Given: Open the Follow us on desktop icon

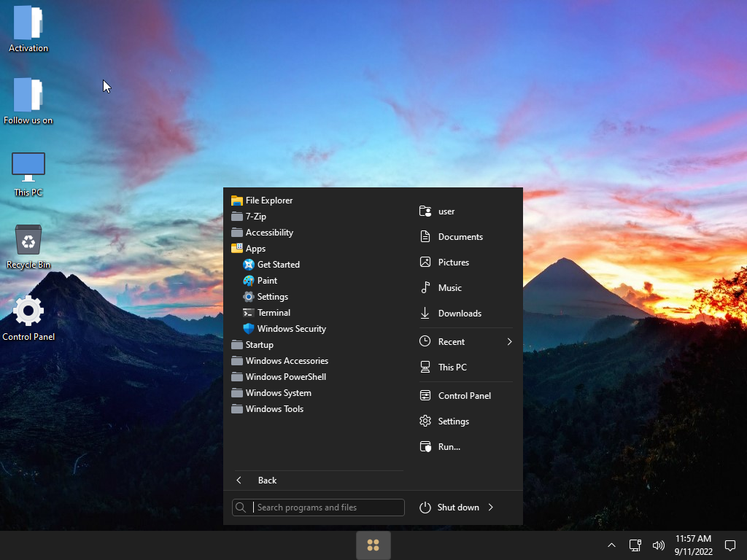Looking at the screenshot, I should [x=28, y=101].
